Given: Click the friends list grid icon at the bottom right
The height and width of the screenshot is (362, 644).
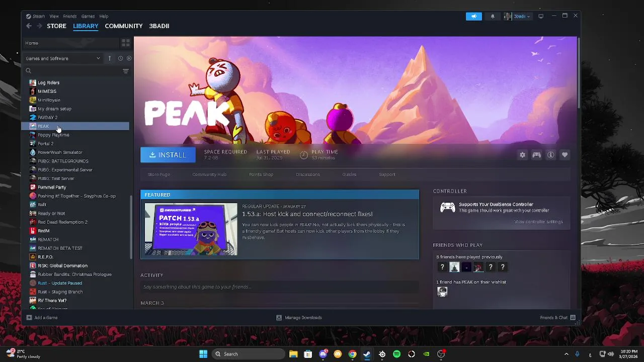Looking at the screenshot, I should click(573, 318).
